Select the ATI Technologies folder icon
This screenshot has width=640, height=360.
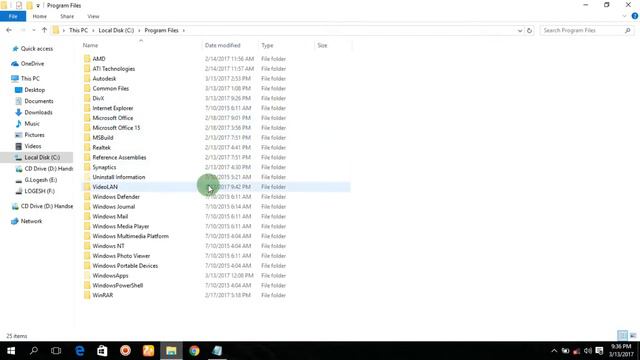tap(87, 69)
